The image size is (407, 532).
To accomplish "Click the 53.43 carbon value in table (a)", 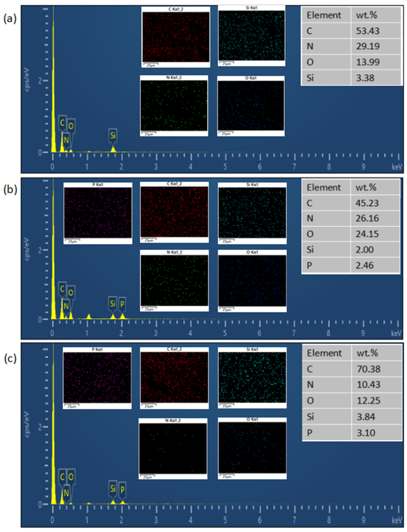I will pyautogui.click(x=367, y=31).
